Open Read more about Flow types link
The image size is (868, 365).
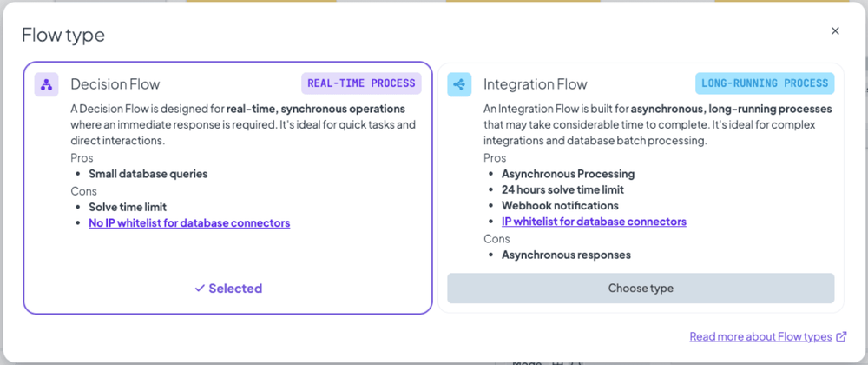pyautogui.click(x=760, y=336)
